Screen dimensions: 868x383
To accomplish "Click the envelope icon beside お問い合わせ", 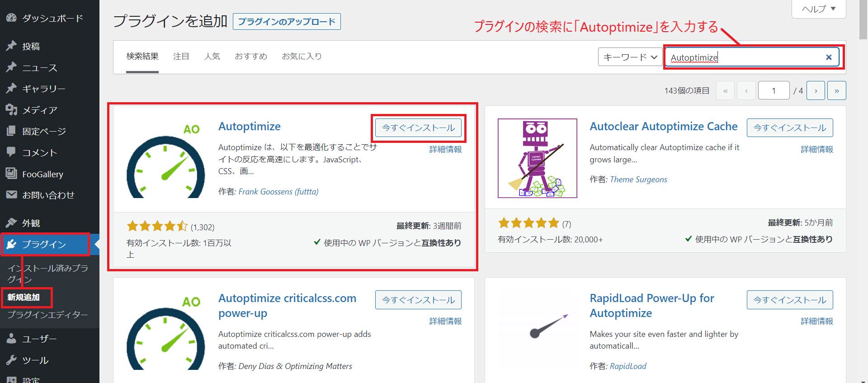I will (11, 195).
